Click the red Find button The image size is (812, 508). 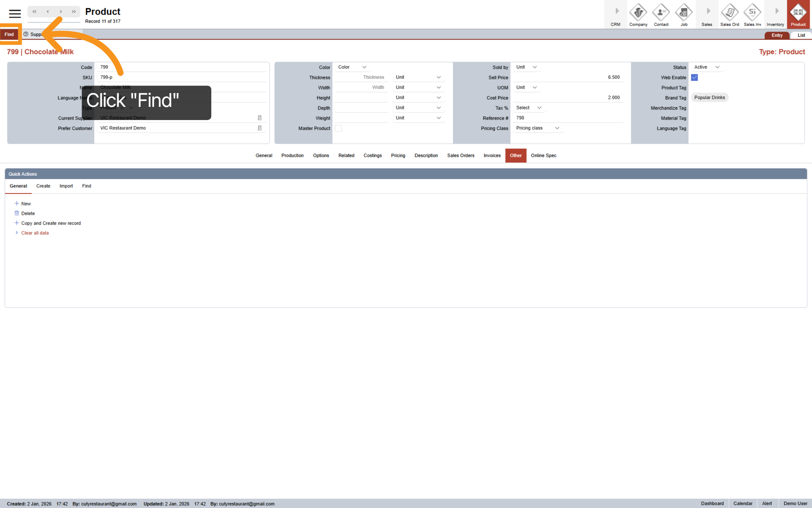click(9, 34)
